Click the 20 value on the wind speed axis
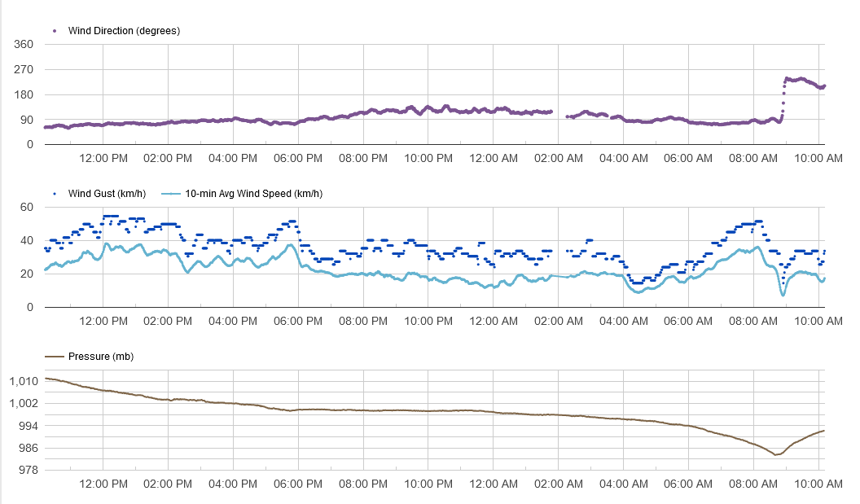The height and width of the screenshot is (504, 860). [x=27, y=274]
